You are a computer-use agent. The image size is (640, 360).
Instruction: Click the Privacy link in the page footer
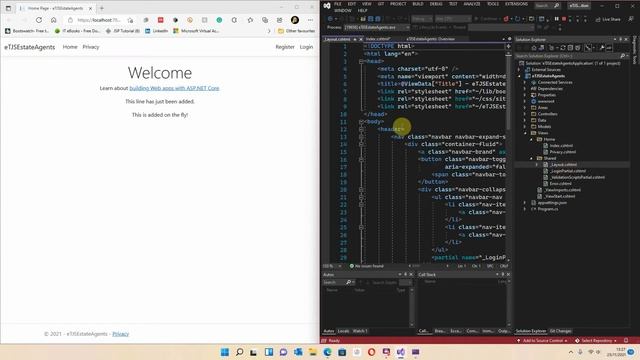click(120, 334)
